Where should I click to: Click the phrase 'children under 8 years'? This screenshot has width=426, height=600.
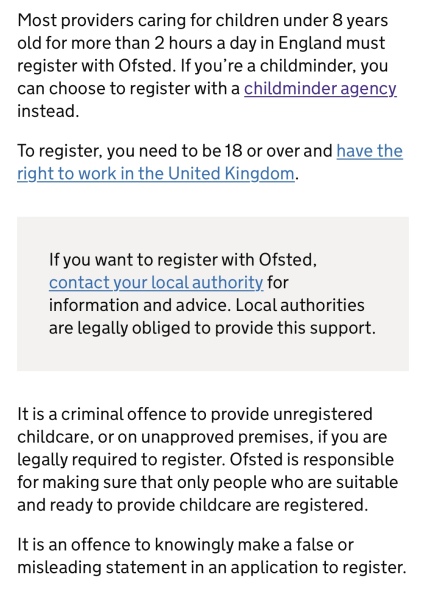tap(302, 20)
